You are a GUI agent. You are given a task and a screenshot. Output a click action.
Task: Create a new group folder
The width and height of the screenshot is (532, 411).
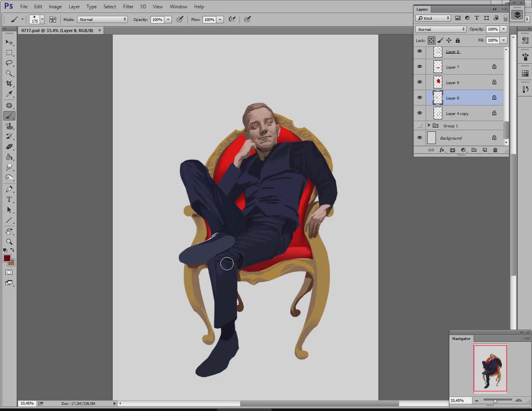point(474,150)
